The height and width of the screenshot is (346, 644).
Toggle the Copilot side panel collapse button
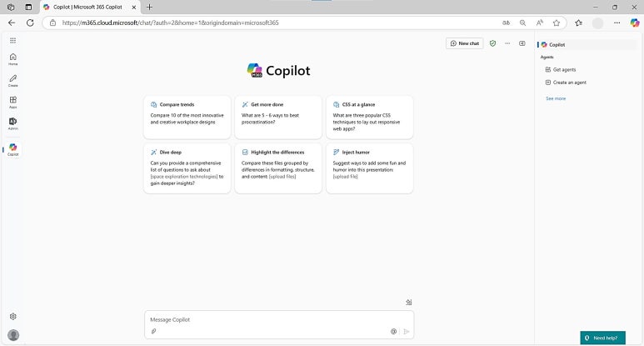pyautogui.click(x=522, y=43)
